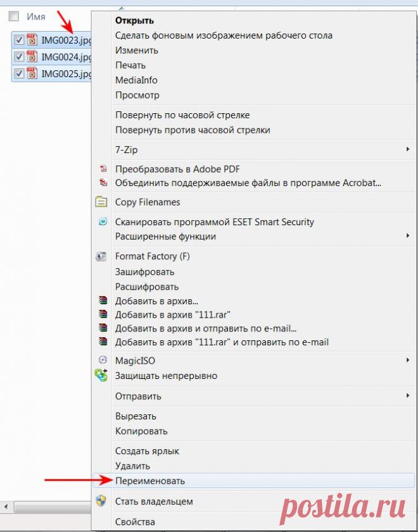Click the Имя column header

tap(36, 16)
